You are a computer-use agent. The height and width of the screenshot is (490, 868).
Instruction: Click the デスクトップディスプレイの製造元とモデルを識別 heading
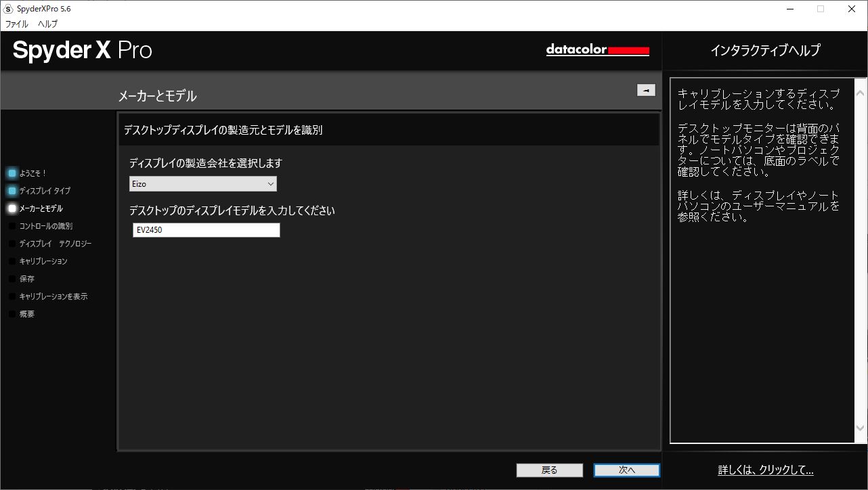tap(223, 130)
